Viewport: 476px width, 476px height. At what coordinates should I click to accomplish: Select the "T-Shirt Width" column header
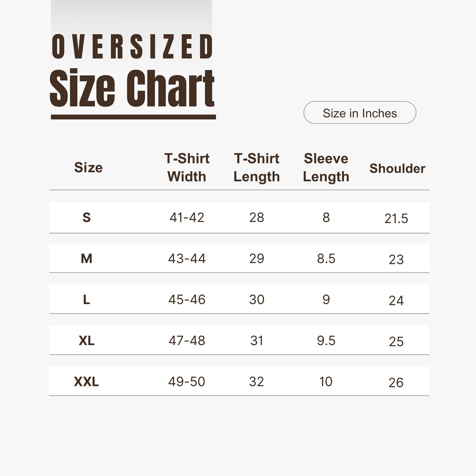(187, 167)
